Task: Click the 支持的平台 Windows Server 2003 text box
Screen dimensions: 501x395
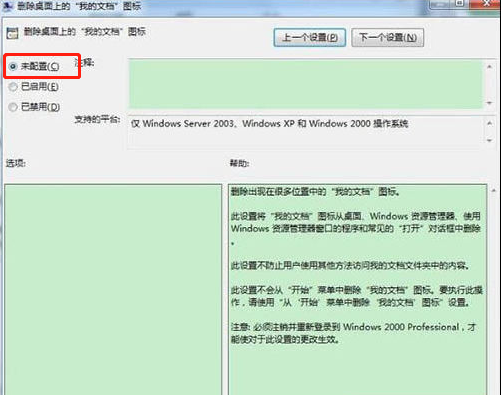Action: point(305,132)
